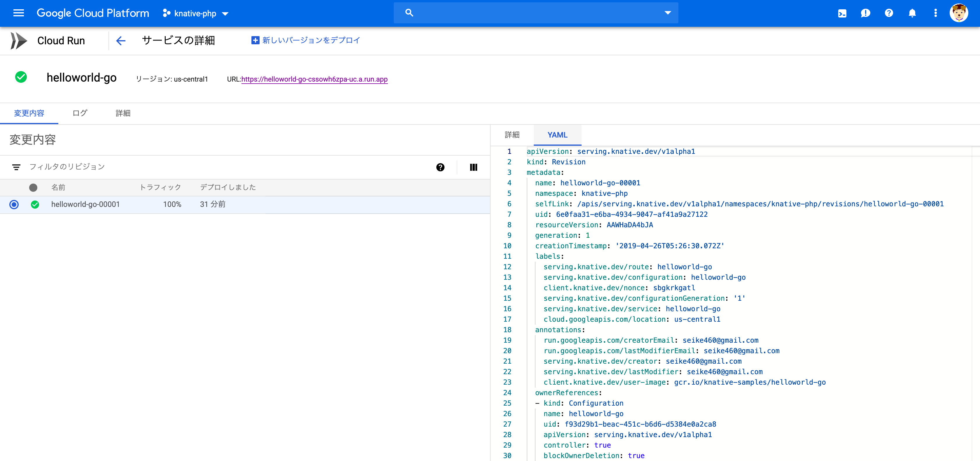Click the helloworld-go service name heading

tap(81, 78)
